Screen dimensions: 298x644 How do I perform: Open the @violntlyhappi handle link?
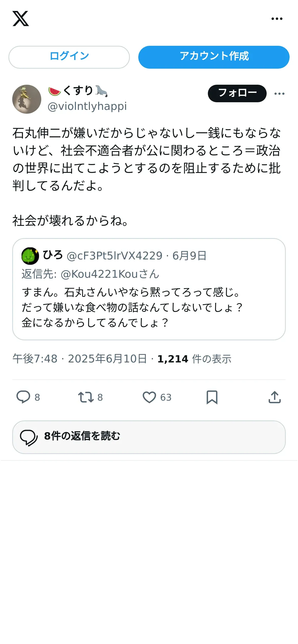click(x=87, y=106)
